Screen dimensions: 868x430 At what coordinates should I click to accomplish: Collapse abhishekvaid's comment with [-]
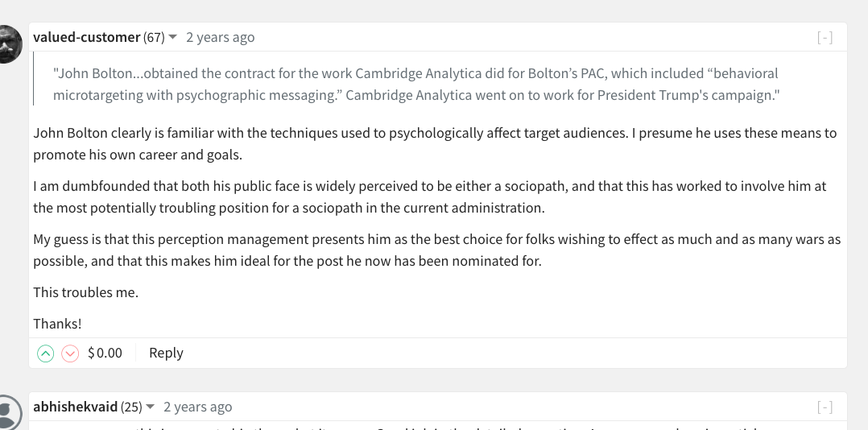pyautogui.click(x=825, y=407)
